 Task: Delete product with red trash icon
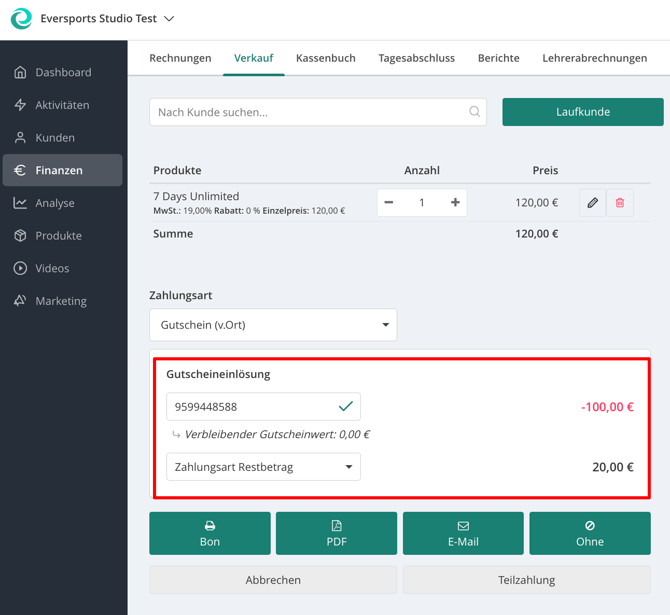tap(620, 203)
